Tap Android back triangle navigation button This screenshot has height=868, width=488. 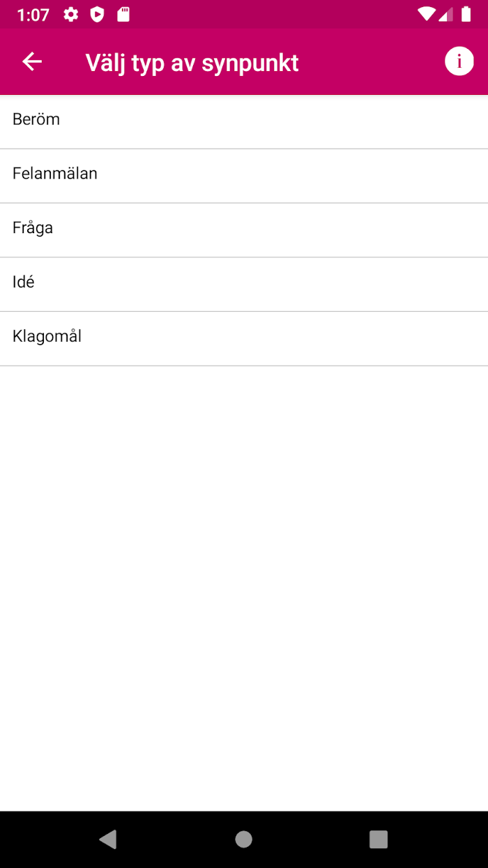[108, 839]
